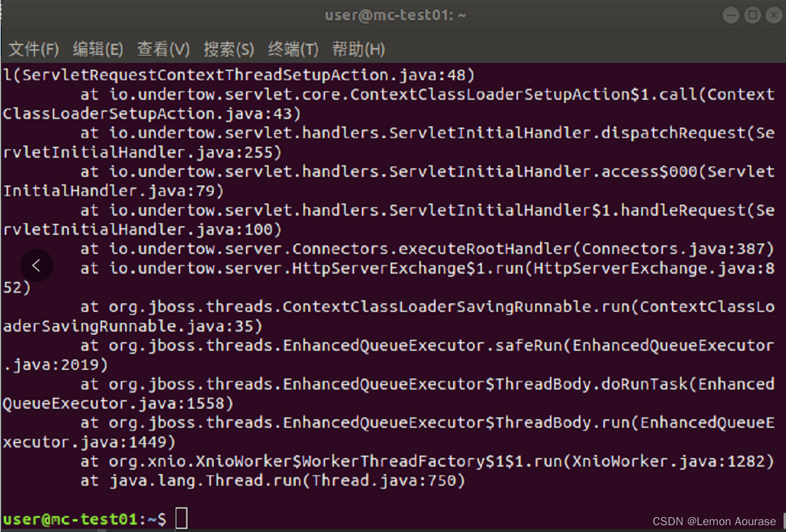Click the Connectors.java:387 stack trace entry
786x532 pixels.
coord(425,248)
